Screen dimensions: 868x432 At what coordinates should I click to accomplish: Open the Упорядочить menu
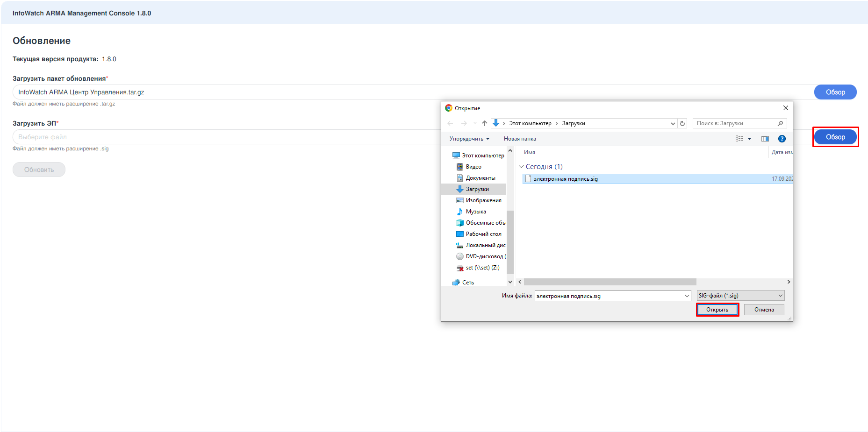tap(469, 139)
